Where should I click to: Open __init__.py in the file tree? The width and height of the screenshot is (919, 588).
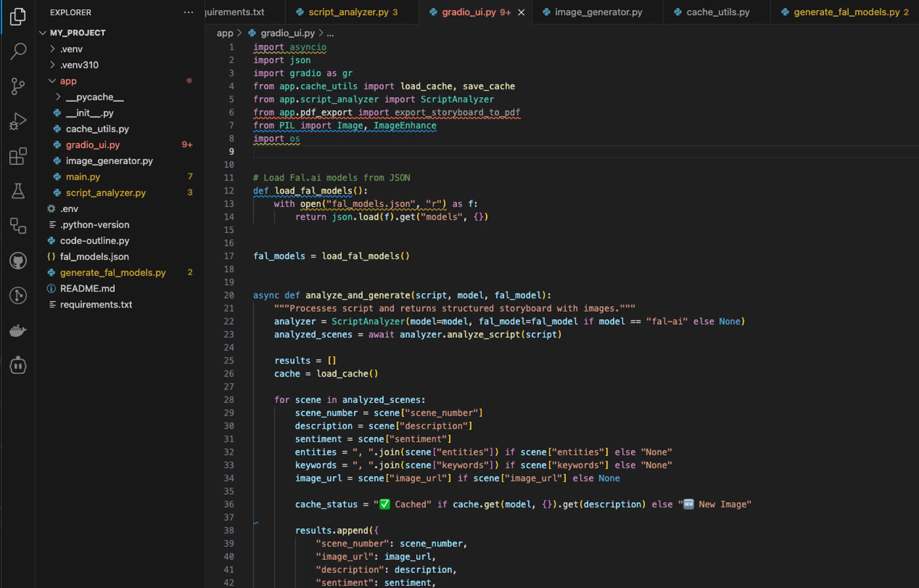pyautogui.click(x=90, y=113)
